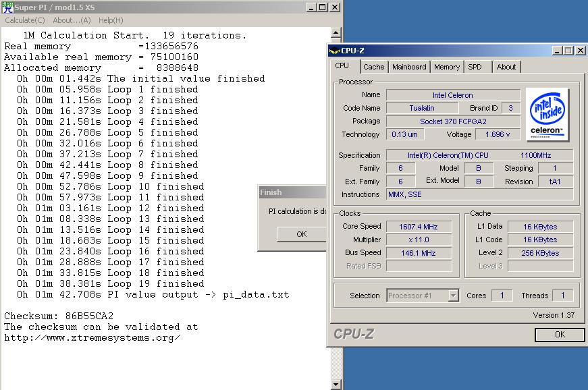
Task: Click the Core Speed 1607.4 MHz value
Action: [419, 227]
